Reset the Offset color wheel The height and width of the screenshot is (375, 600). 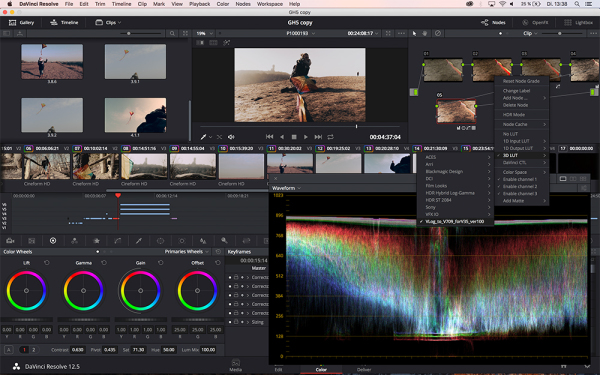218,263
